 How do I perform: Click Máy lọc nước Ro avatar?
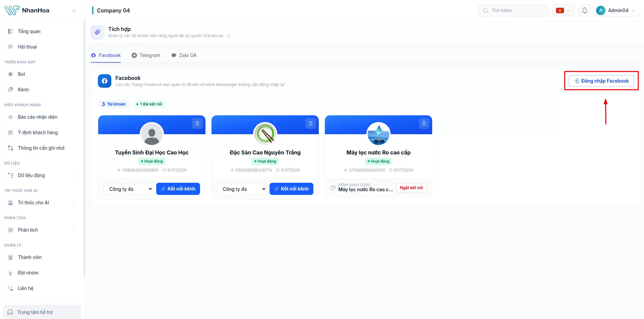point(379,134)
